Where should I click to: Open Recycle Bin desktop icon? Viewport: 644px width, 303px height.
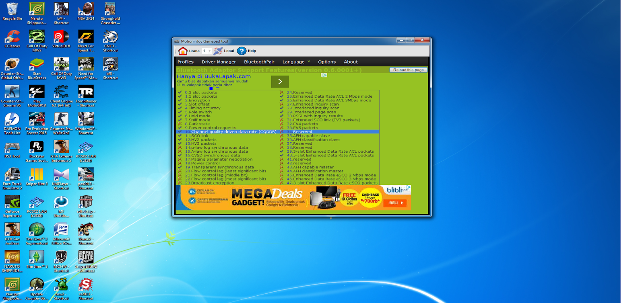[x=12, y=12]
